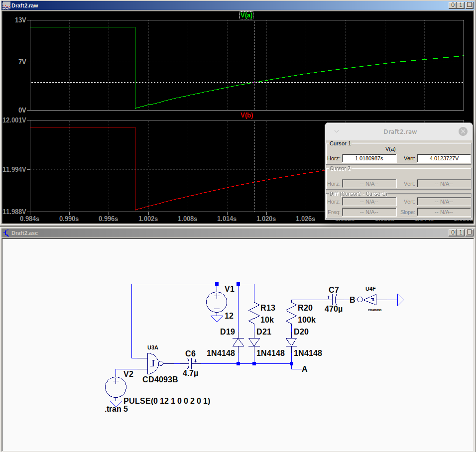Click the V(b) trace label
The image size is (476, 452).
click(247, 115)
